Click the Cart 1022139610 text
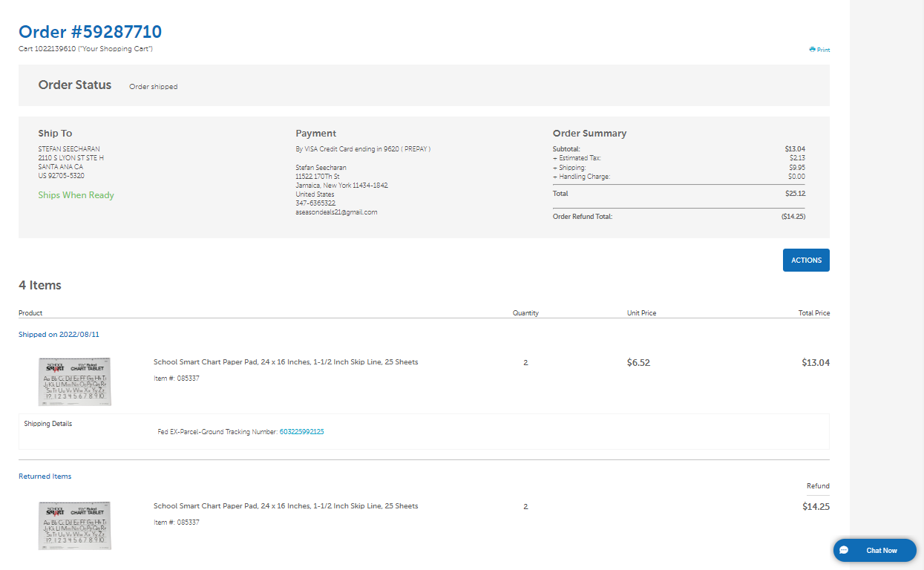The image size is (924, 570). coord(85,48)
